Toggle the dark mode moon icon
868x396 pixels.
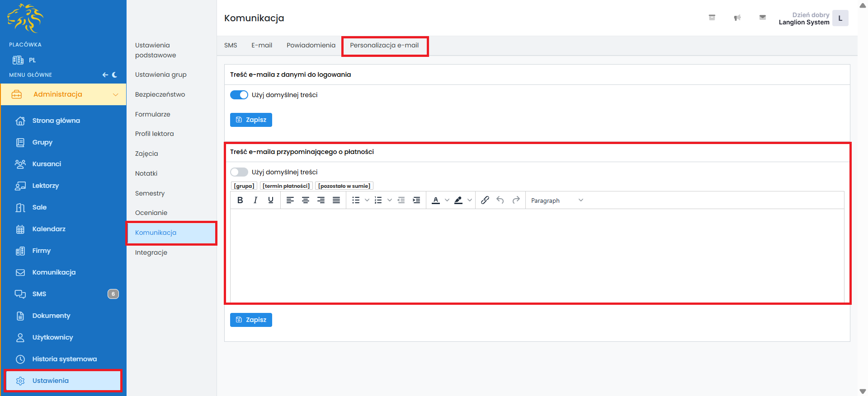click(115, 75)
